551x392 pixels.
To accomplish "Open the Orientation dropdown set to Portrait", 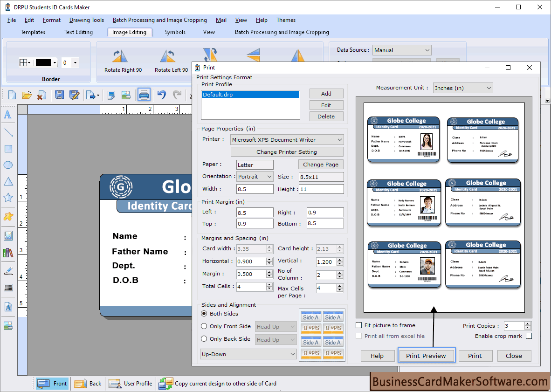I will click(255, 176).
